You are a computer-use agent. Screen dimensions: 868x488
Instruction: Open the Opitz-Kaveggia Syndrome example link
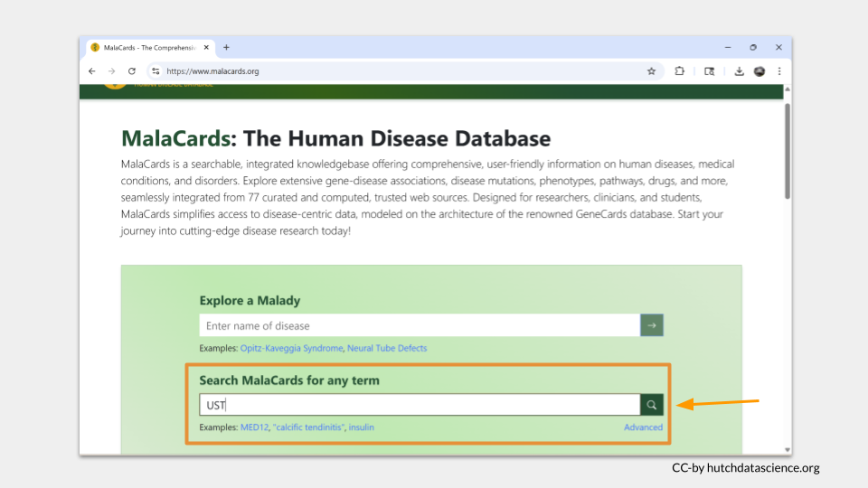click(x=291, y=348)
